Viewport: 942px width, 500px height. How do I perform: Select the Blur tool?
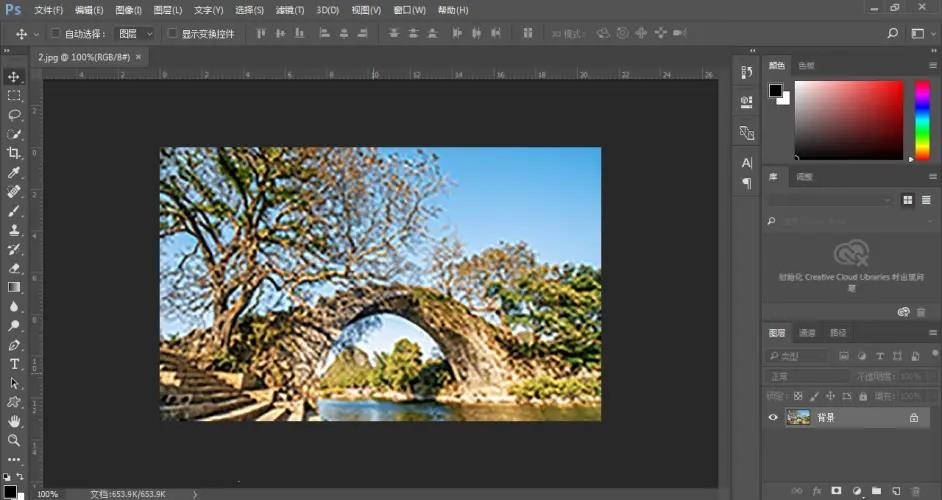[x=14, y=306]
